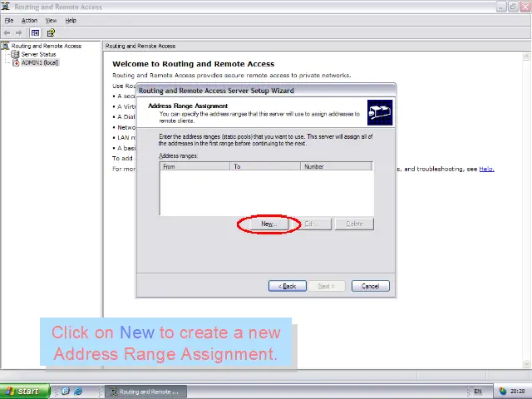Open the Help menu
The image size is (532, 399).
point(71,20)
